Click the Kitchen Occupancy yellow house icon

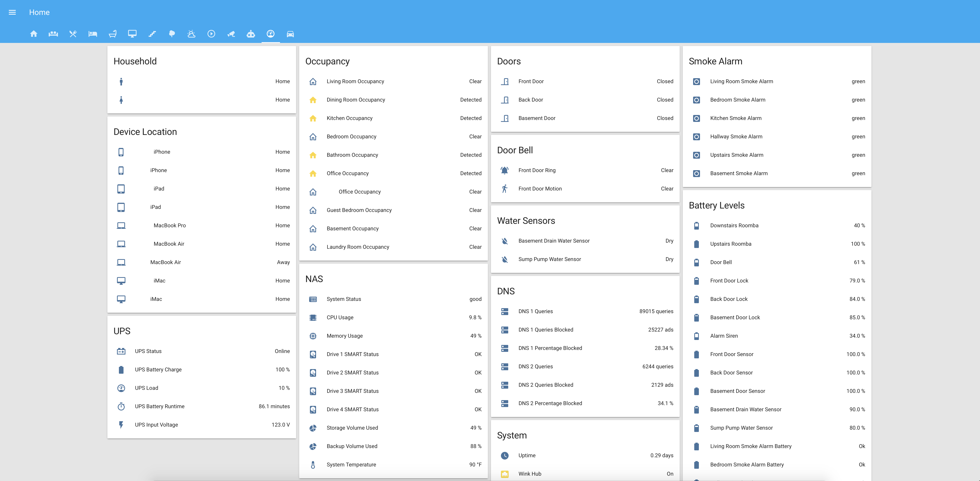click(313, 118)
